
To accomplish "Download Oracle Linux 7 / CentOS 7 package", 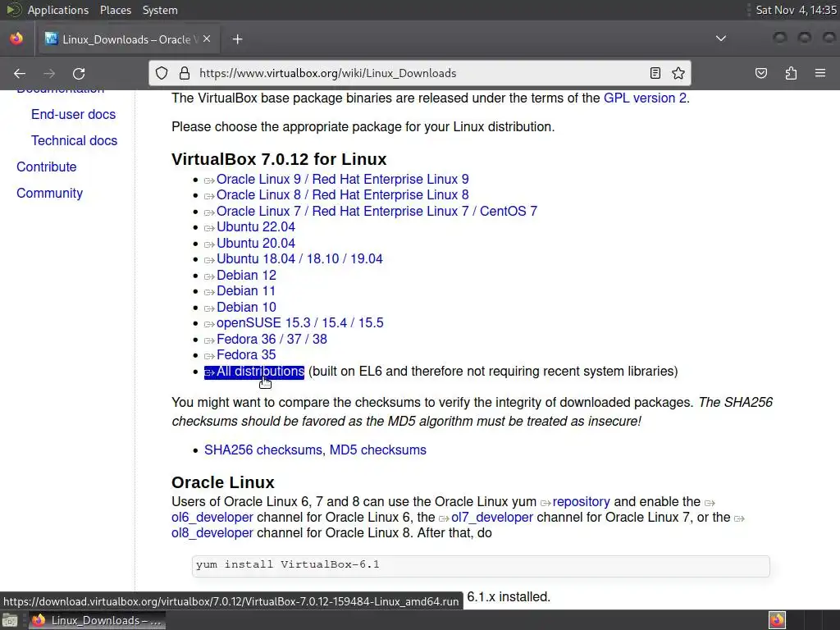I will (x=376, y=212).
